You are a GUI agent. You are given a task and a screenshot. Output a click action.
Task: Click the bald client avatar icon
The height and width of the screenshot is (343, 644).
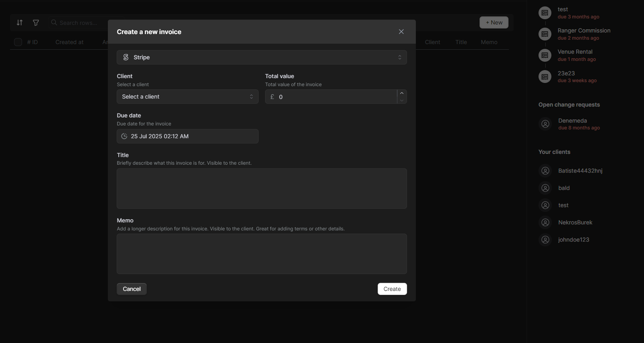[x=545, y=188]
